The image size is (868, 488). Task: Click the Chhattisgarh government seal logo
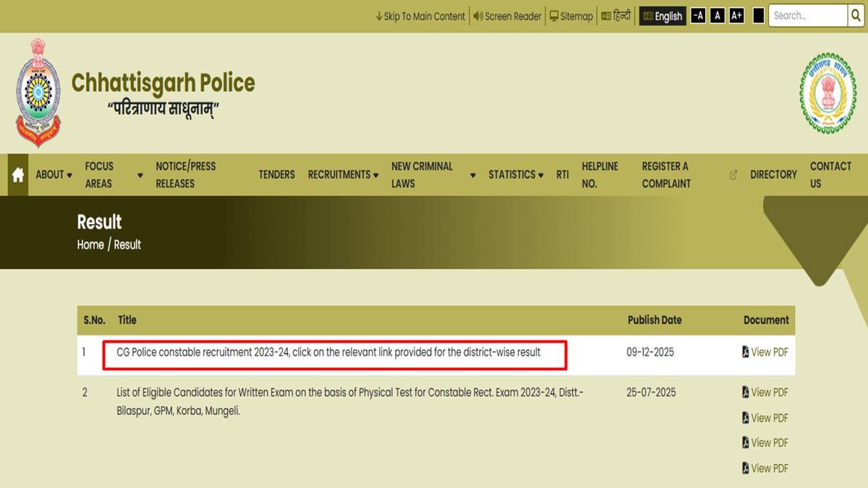(827, 93)
